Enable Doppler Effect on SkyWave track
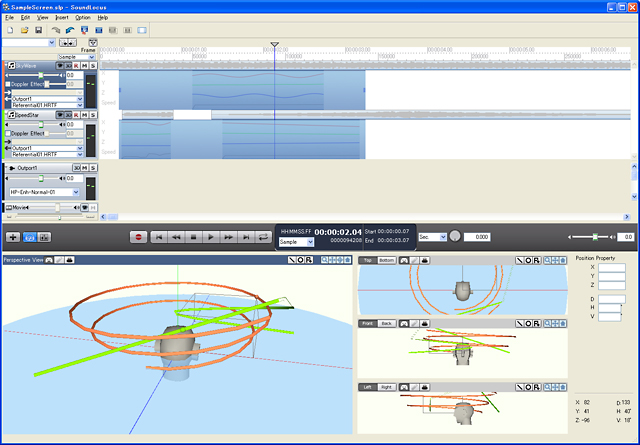 tap(8, 84)
